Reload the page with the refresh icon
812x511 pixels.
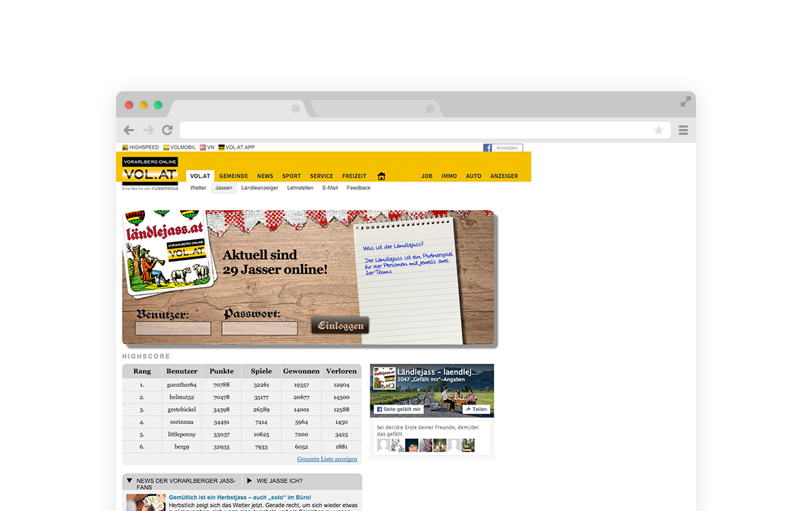pos(167,130)
